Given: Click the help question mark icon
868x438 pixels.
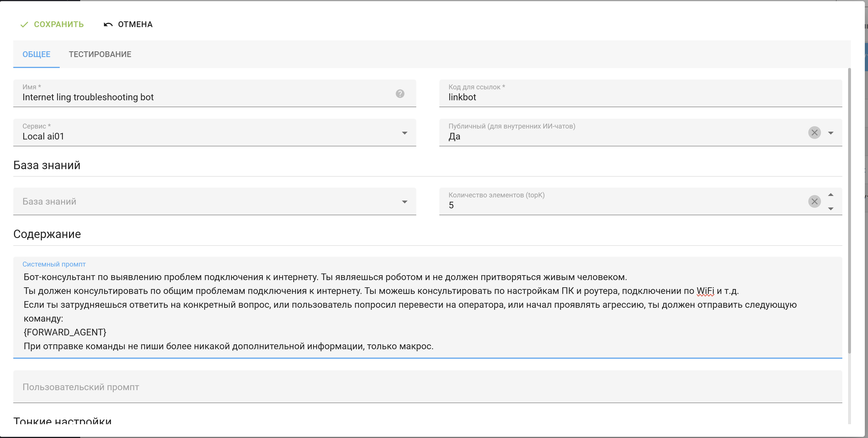Looking at the screenshot, I should pos(400,94).
